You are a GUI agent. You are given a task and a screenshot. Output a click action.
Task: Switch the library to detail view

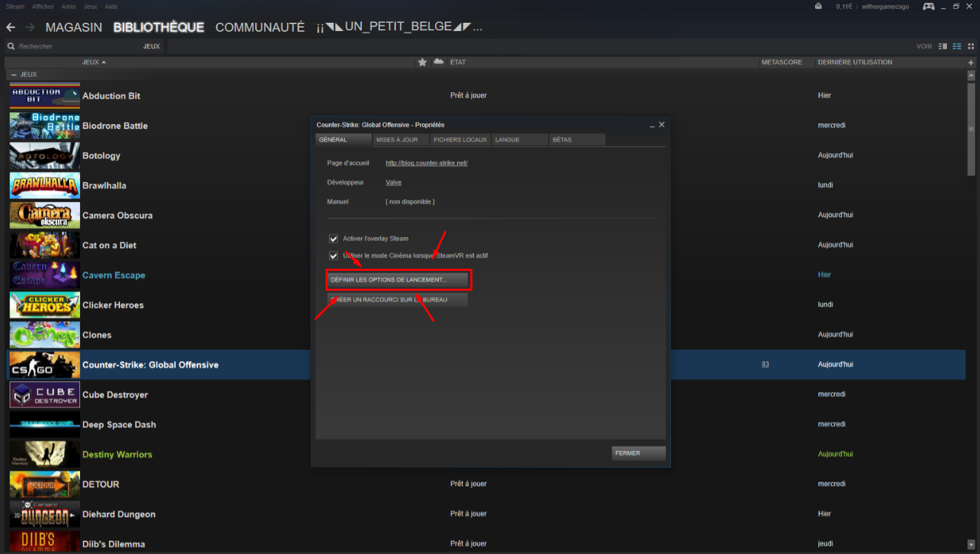point(943,46)
